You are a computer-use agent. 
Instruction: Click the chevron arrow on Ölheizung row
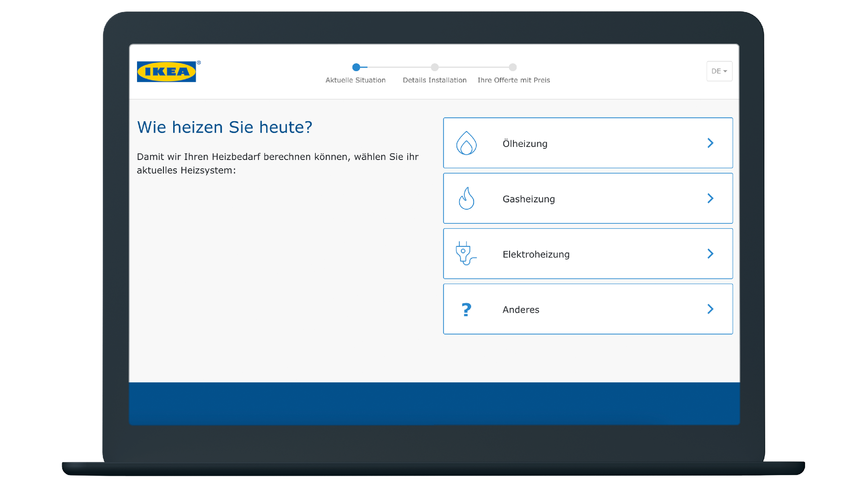click(x=710, y=143)
